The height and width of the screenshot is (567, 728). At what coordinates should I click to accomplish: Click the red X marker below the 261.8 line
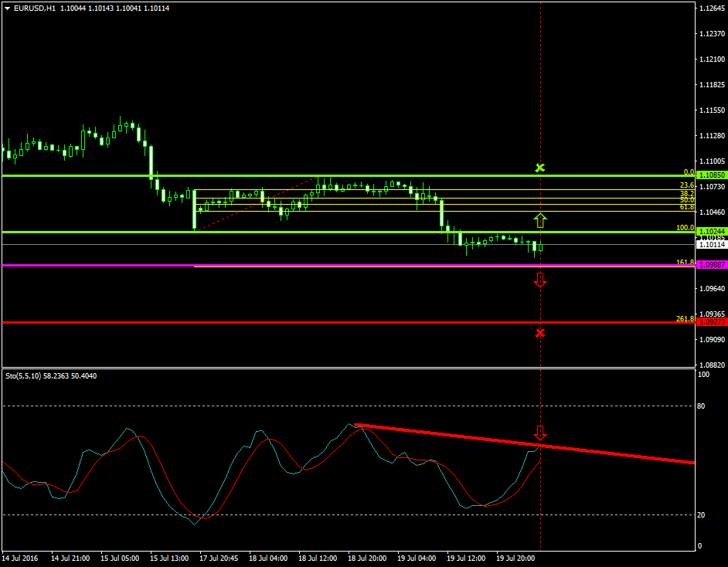pyautogui.click(x=540, y=333)
